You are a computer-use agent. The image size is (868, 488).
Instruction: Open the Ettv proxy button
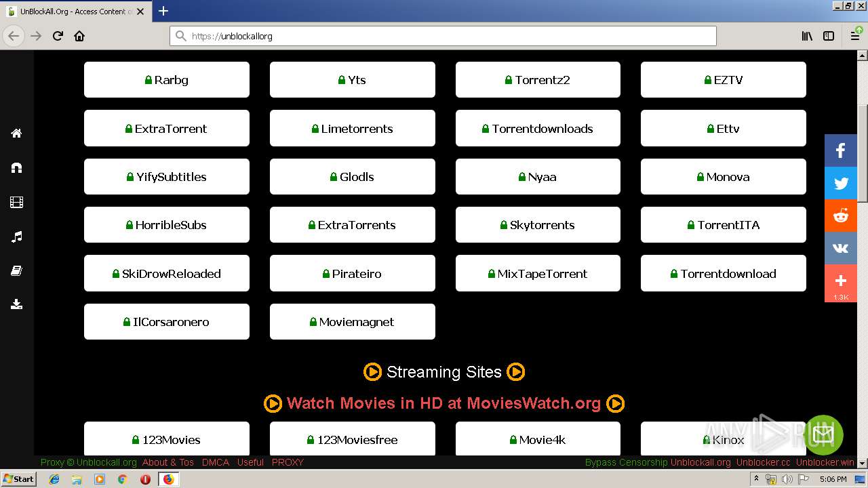tap(724, 128)
